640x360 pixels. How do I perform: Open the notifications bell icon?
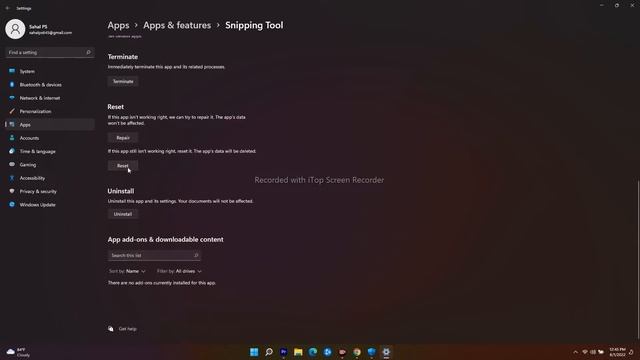coord(631,352)
